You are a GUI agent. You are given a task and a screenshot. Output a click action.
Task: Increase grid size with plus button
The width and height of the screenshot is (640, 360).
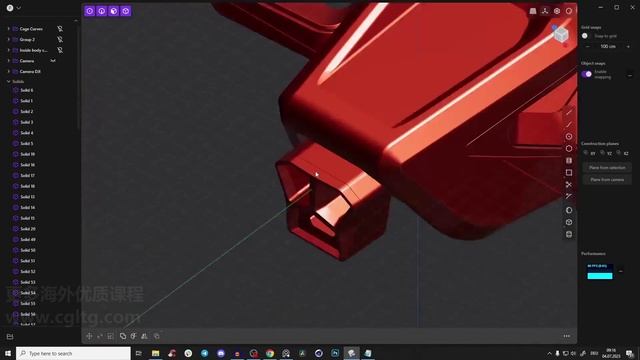coord(628,47)
